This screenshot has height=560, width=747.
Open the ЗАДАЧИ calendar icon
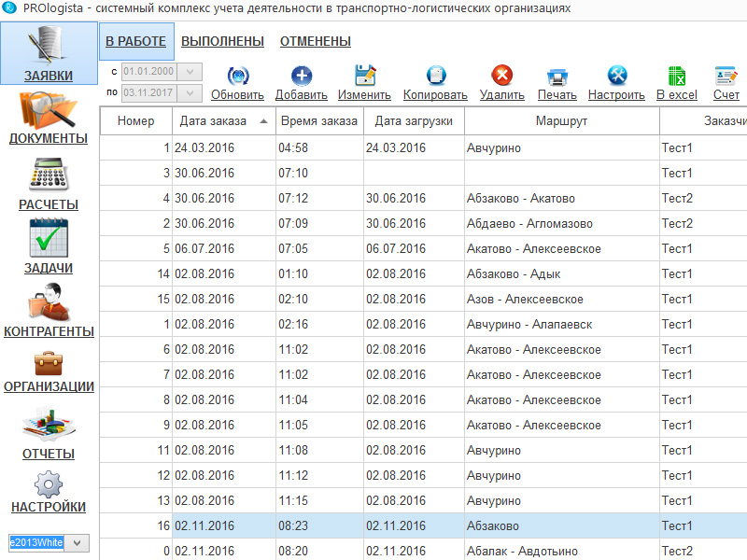(x=49, y=238)
